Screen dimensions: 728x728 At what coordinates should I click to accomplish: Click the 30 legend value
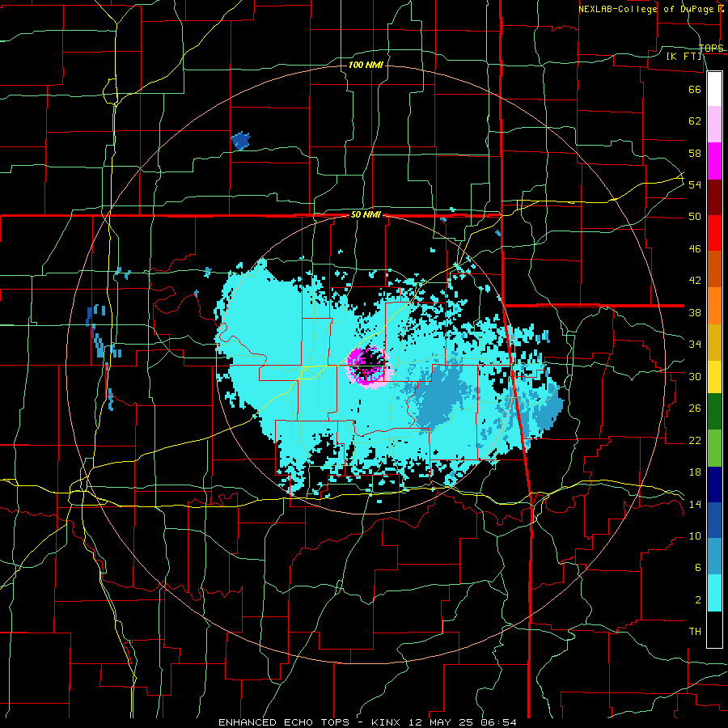[x=695, y=376]
